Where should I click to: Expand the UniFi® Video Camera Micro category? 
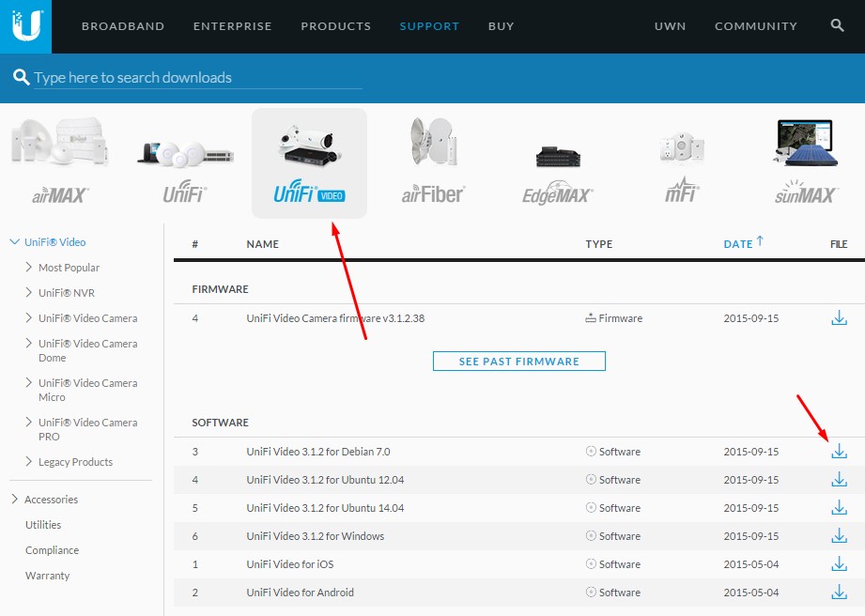coord(29,382)
